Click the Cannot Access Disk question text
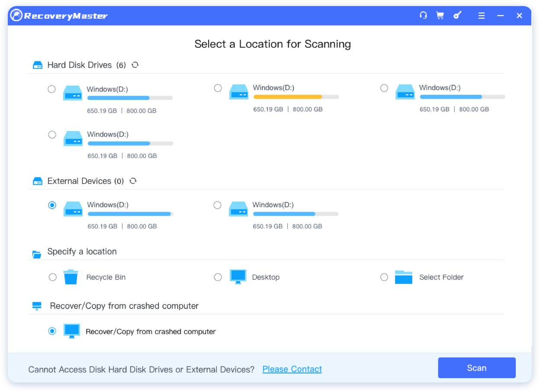 pyautogui.click(x=141, y=370)
